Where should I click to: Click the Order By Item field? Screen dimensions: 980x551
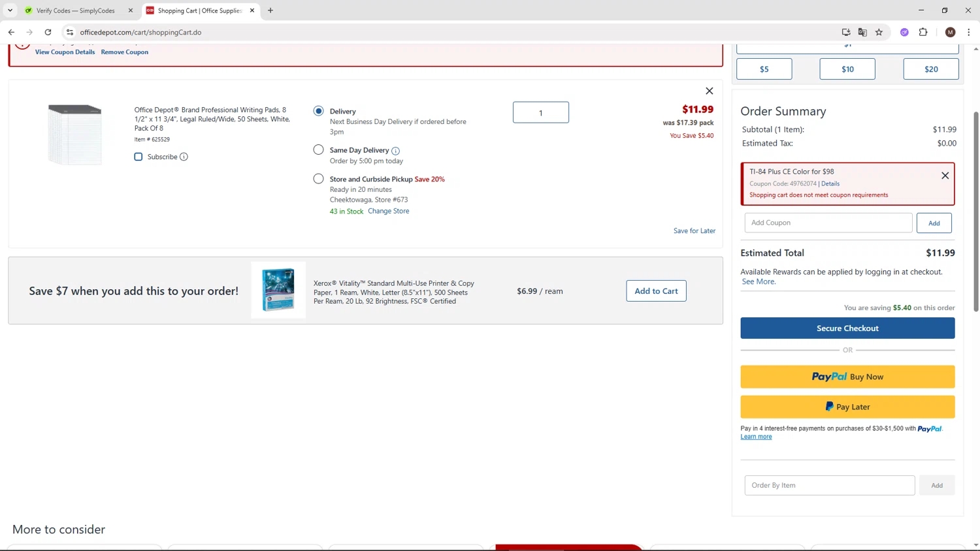(x=829, y=485)
